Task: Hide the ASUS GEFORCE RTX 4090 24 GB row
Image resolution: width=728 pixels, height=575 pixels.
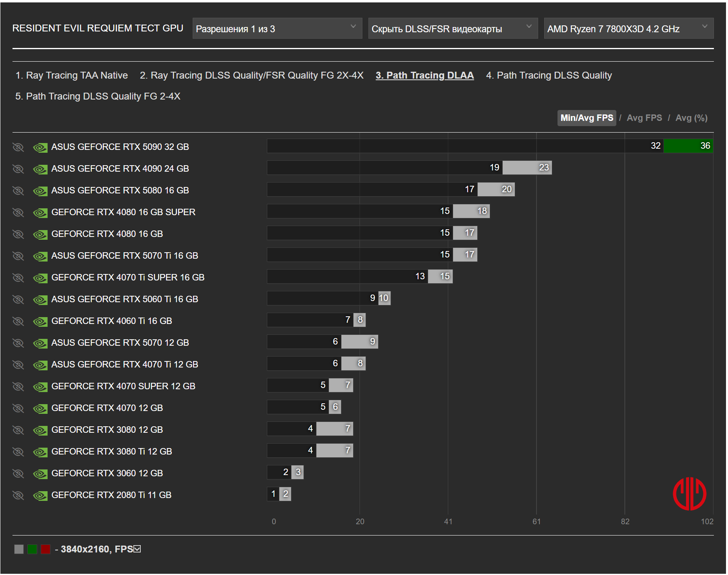Action: click(18, 169)
